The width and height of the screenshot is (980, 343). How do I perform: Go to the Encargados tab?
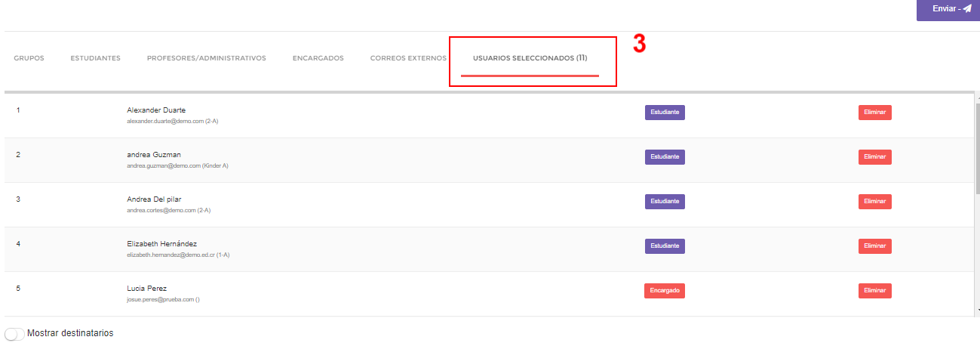[x=318, y=58]
